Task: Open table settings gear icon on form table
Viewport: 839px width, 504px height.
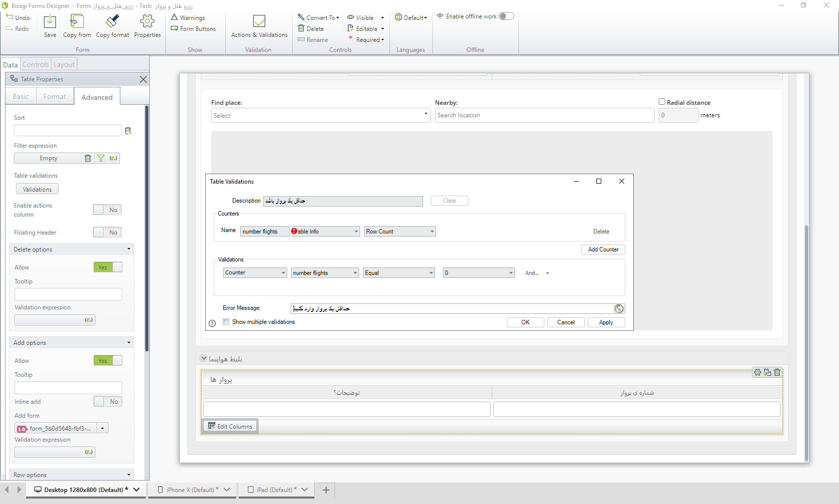Action: pyautogui.click(x=758, y=372)
